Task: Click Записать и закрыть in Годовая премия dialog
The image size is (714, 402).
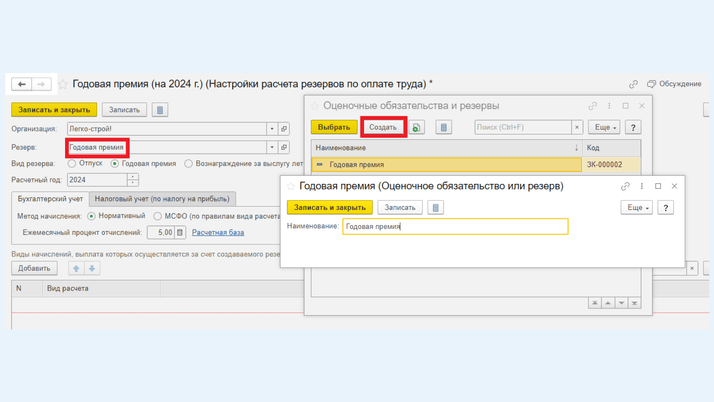Action: tap(330, 208)
